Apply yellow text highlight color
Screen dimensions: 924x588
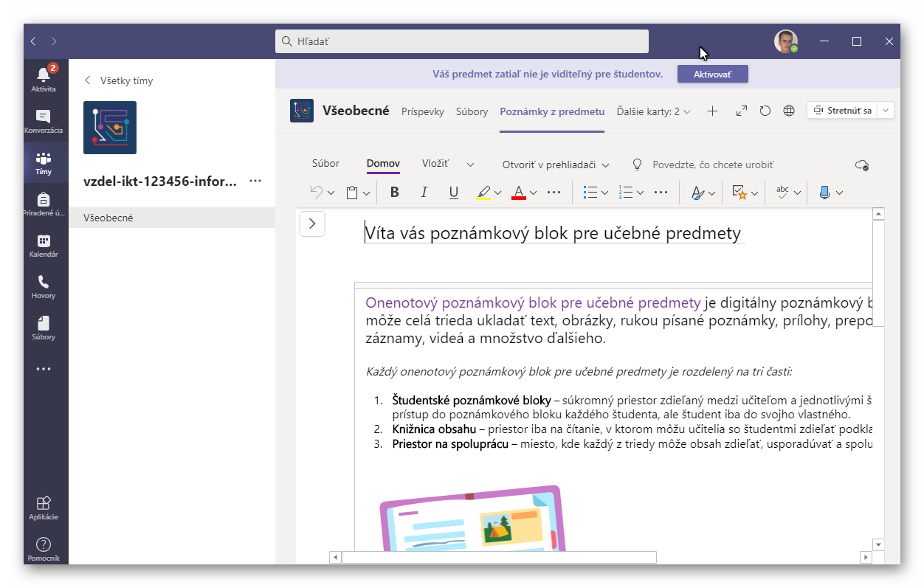click(x=483, y=193)
